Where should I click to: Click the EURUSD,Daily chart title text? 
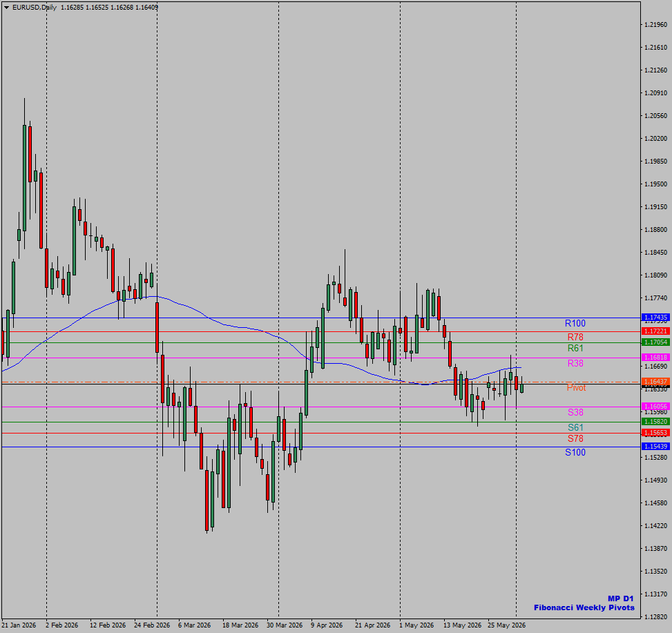tap(35, 8)
